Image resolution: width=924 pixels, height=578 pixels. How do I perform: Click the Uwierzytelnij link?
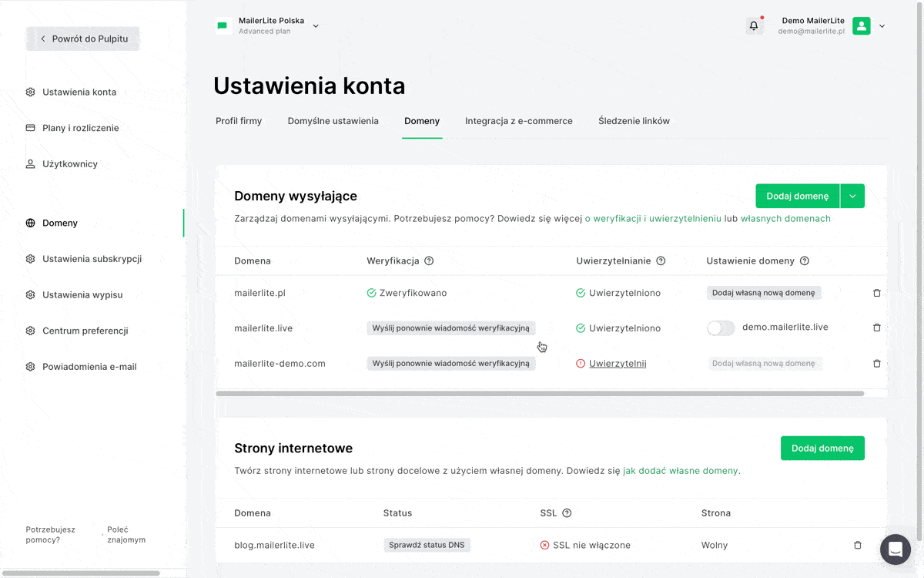click(618, 364)
